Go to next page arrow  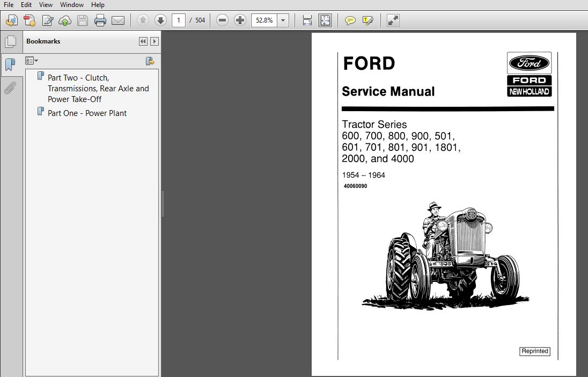pos(160,20)
